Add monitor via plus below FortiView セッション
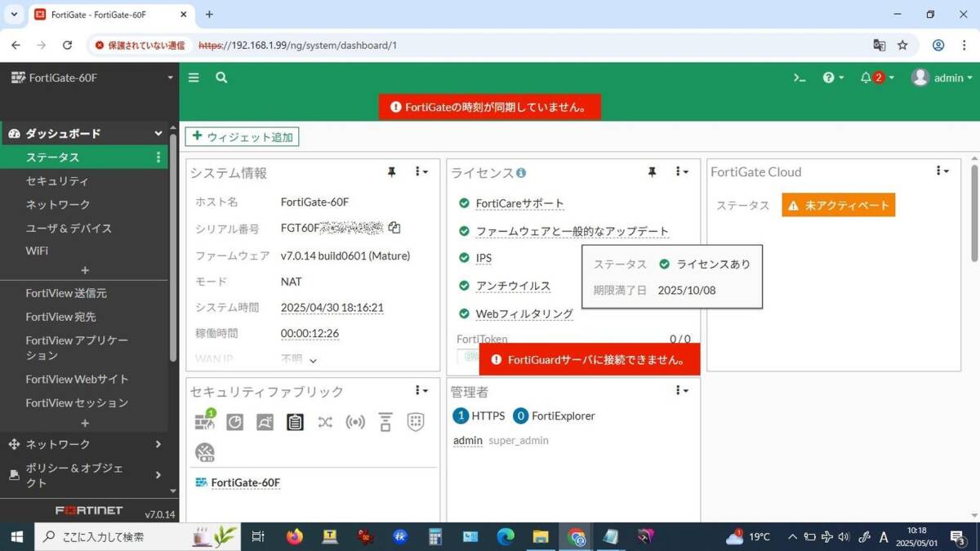This screenshot has height=551, width=980. [x=85, y=423]
